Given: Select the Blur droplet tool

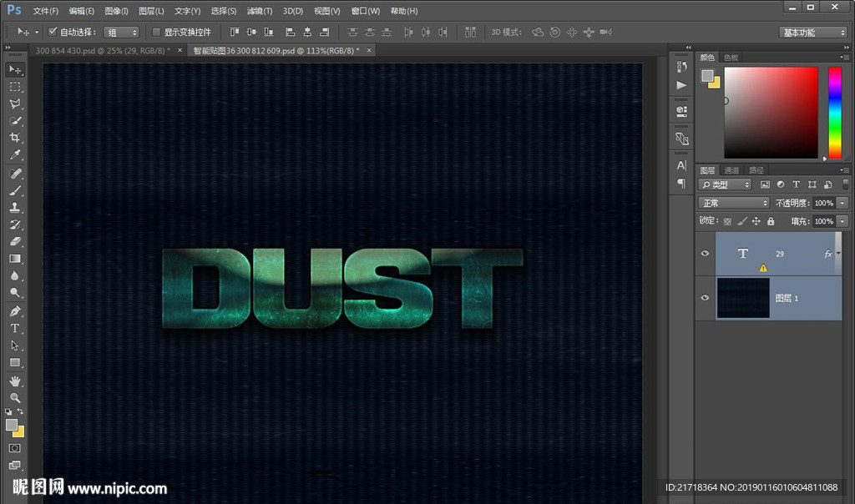Looking at the screenshot, I should 15,275.
